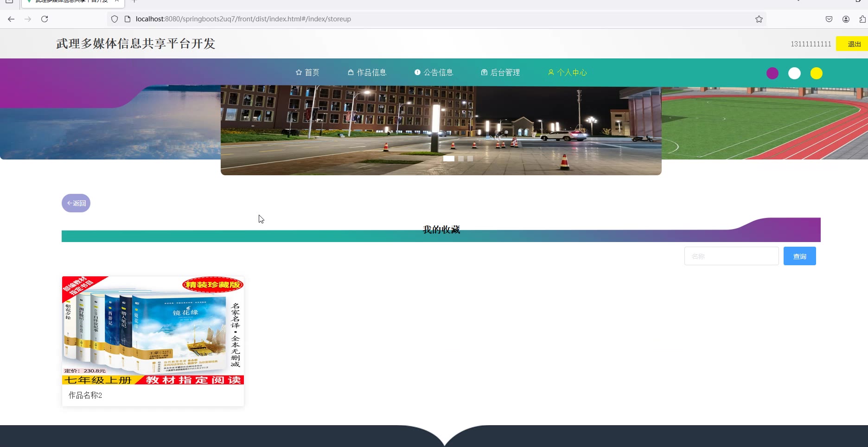Close the current browser tab
Image resolution: width=868 pixels, height=447 pixels.
pyautogui.click(x=117, y=1)
